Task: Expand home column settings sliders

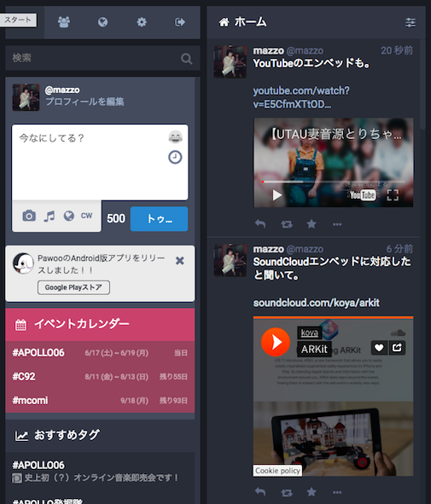Action: [x=411, y=22]
